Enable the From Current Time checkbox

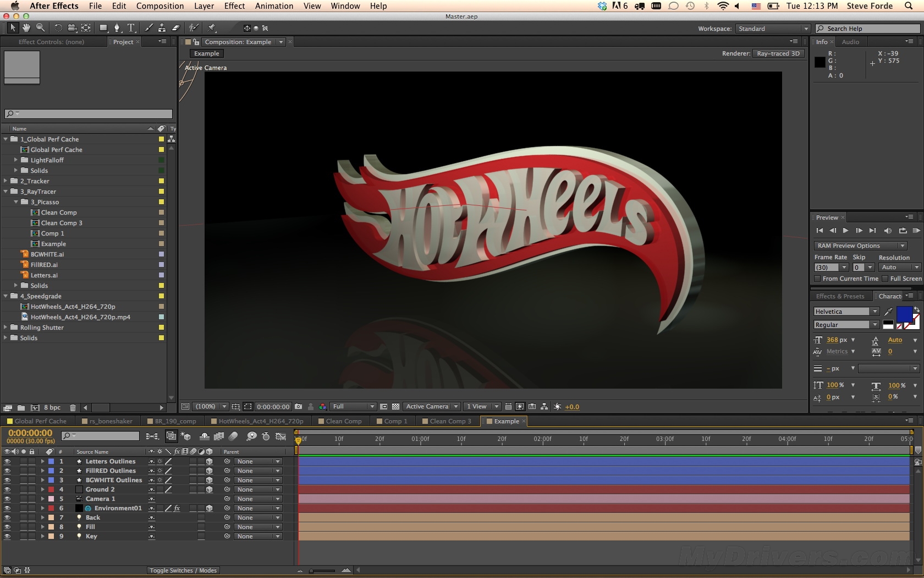[817, 279]
